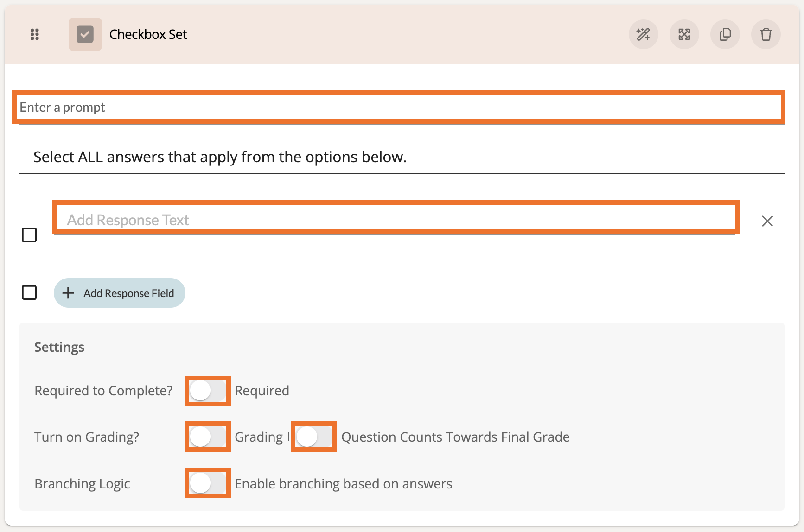
Task: Check the box beside Add Response Text
Action: 29,235
